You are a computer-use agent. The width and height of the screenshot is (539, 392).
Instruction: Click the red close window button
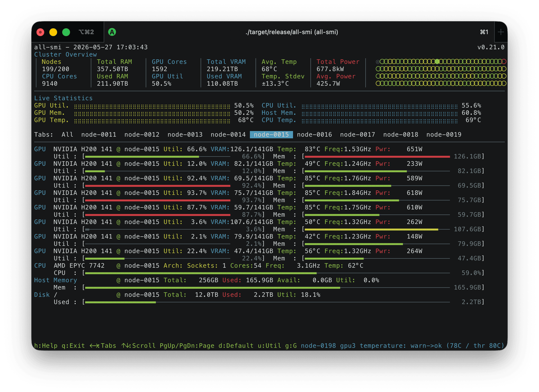pos(40,32)
